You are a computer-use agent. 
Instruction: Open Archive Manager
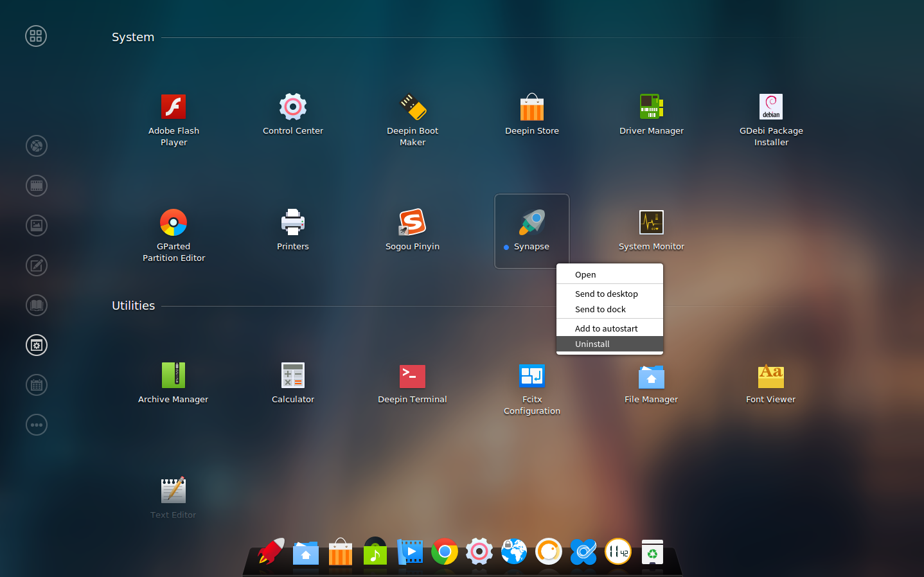[x=173, y=375]
